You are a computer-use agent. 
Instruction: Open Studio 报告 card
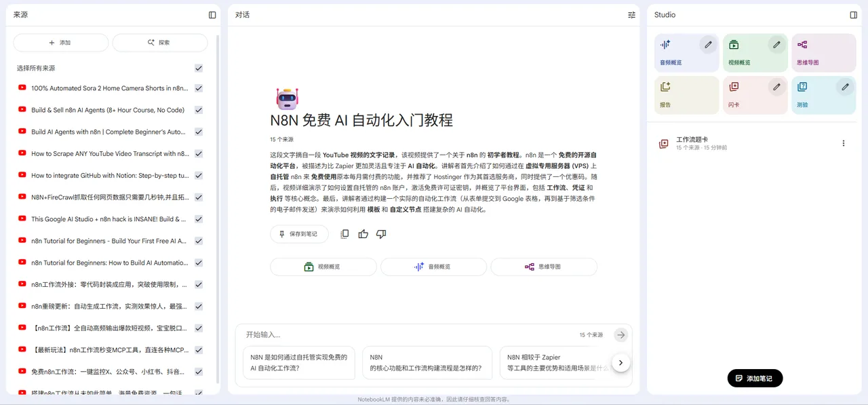(x=686, y=95)
